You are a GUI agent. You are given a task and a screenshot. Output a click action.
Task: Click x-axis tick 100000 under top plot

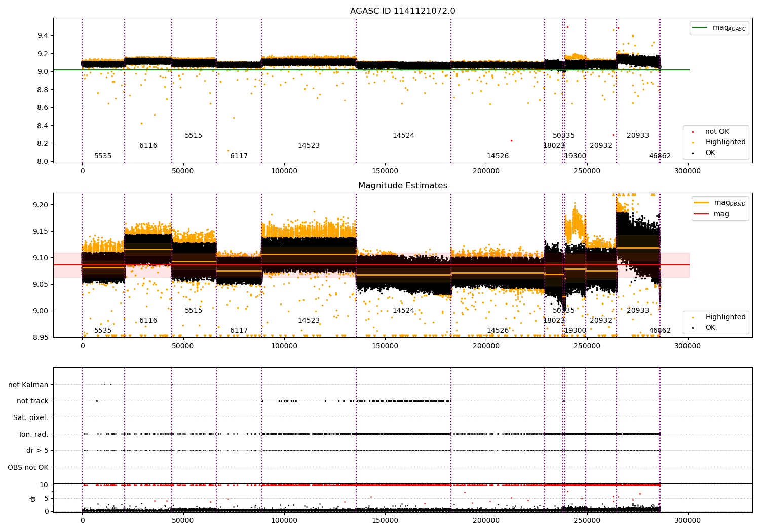click(284, 171)
